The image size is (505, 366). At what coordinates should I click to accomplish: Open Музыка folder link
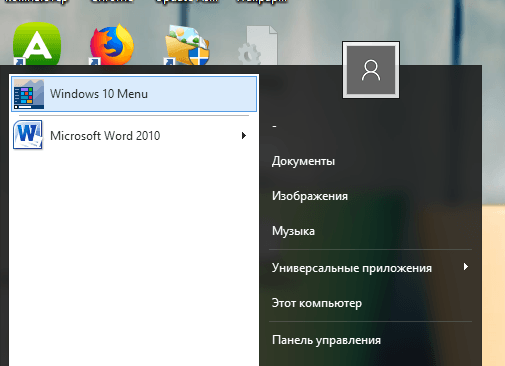click(293, 231)
